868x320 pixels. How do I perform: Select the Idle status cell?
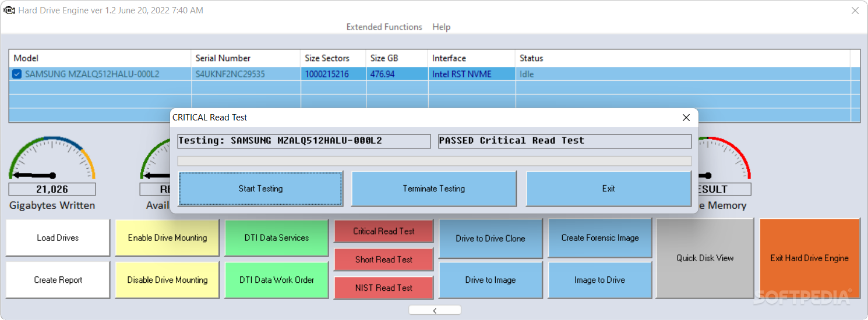click(683, 74)
